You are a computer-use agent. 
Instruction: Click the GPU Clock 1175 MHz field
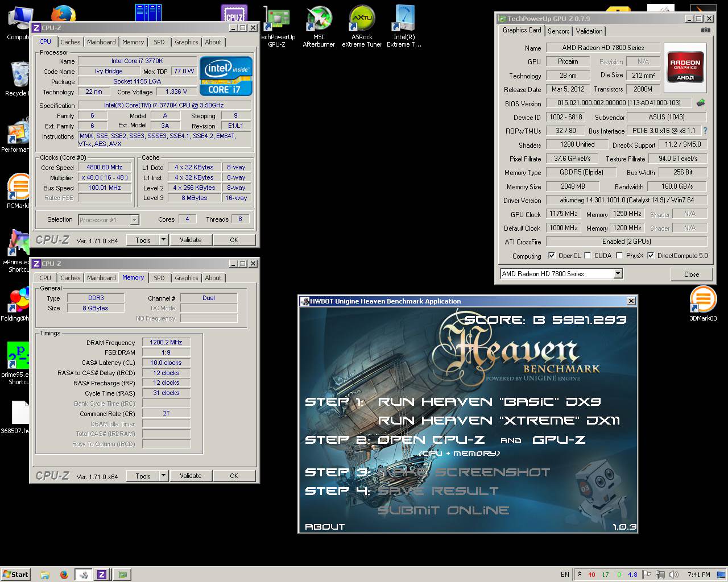click(x=564, y=214)
